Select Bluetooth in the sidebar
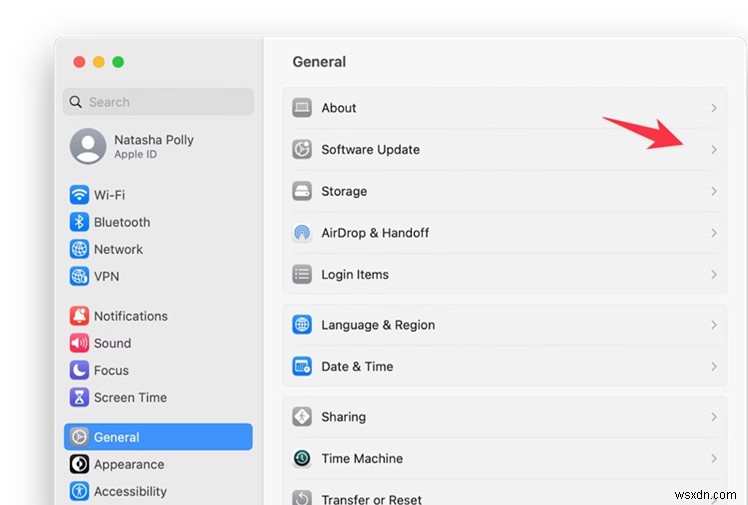 (x=158, y=222)
